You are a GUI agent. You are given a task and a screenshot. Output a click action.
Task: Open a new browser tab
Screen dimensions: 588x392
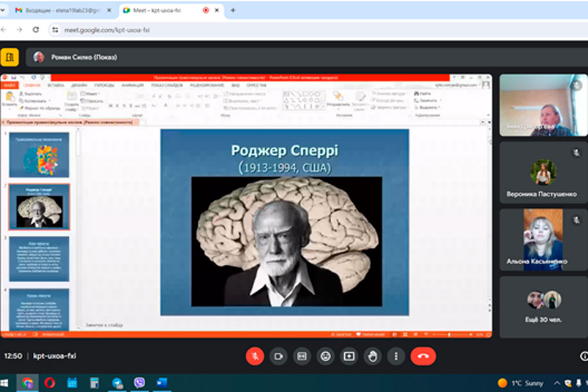click(x=233, y=10)
